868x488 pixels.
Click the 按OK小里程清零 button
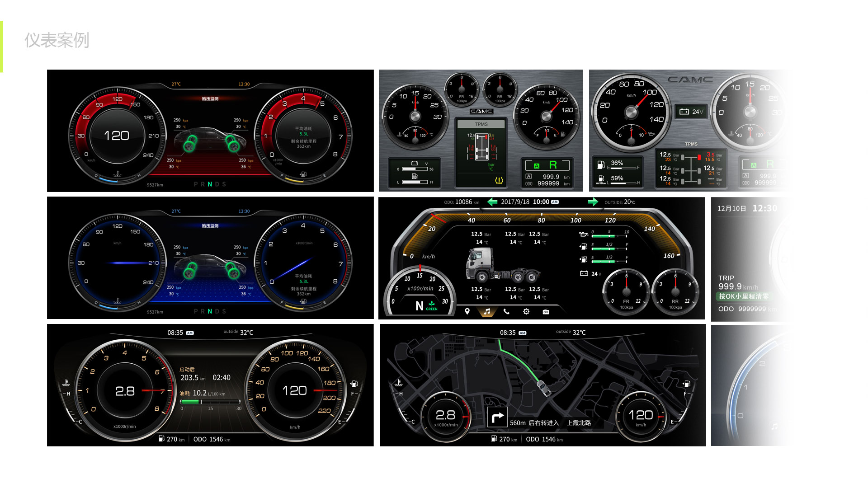(x=743, y=296)
